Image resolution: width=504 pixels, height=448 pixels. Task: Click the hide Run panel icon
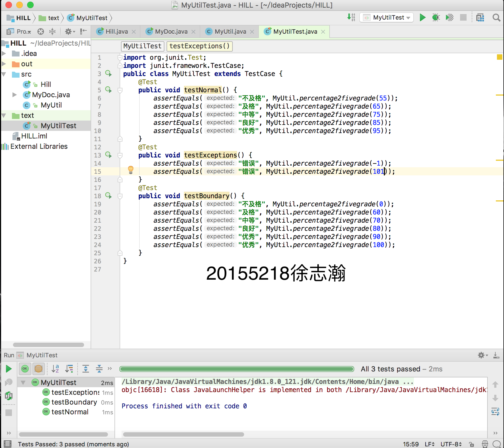tap(496, 355)
